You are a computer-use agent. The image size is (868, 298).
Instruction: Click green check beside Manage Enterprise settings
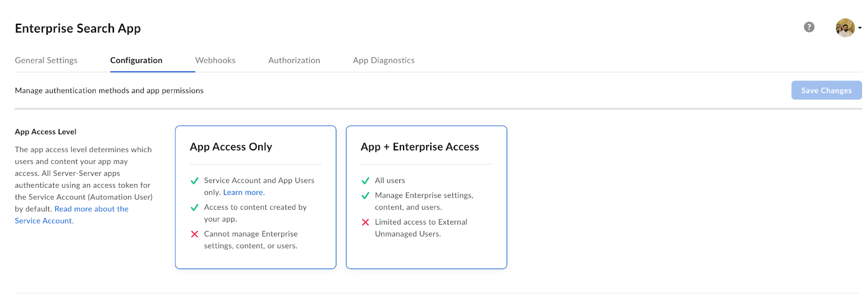(366, 195)
